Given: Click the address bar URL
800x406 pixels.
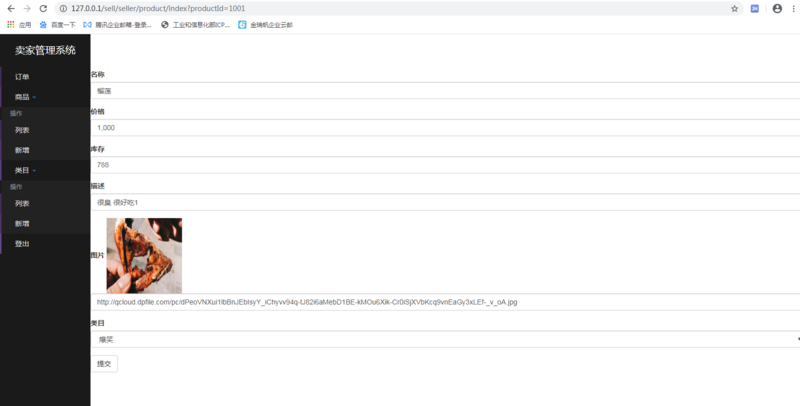Looking at the screenshot, I should coord(158,9).
